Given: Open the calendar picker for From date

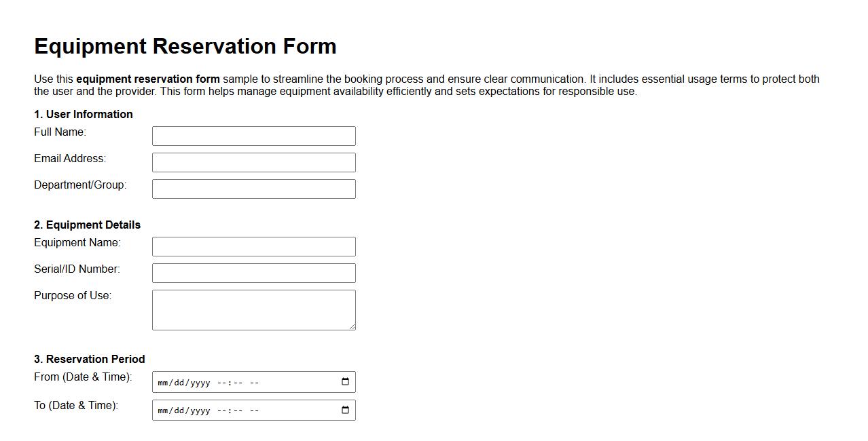Looking at the screenshot, I should pyautogui.click(x=346, y=381).
